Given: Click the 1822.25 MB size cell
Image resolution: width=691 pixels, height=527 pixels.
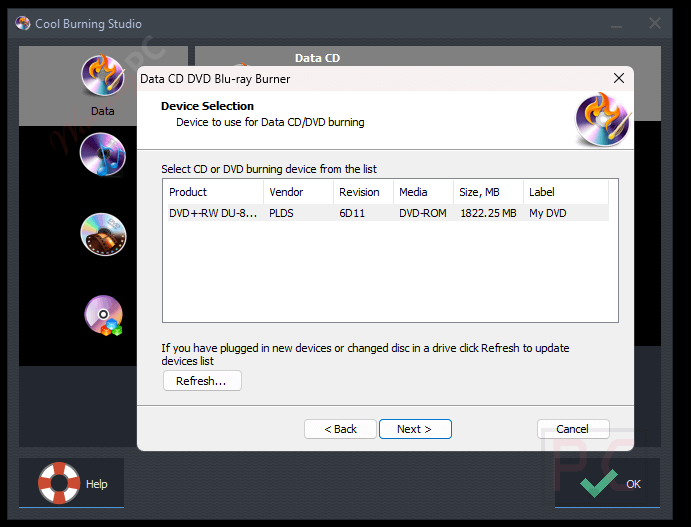Looking at the screenshot, I should (488, 213).
